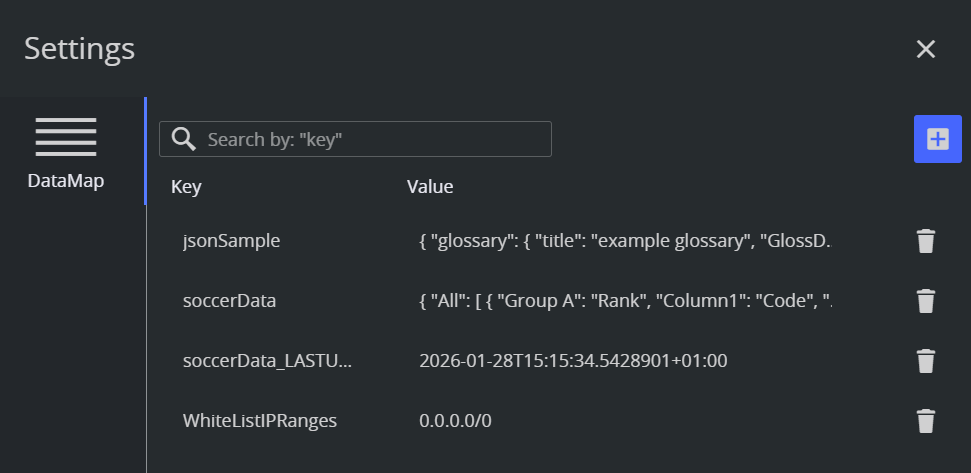
Task: Edit the 0.0.0.0/0 IP range value
Action: pos(455,421)
